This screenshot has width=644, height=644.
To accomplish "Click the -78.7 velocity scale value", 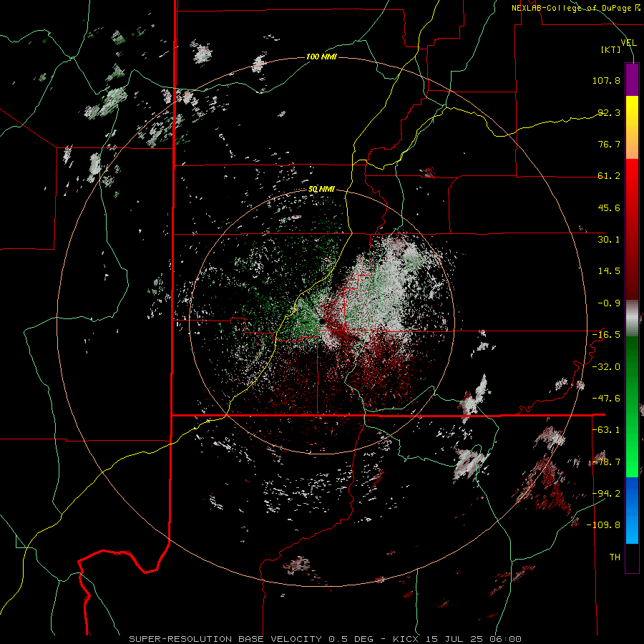I will 606,462.
